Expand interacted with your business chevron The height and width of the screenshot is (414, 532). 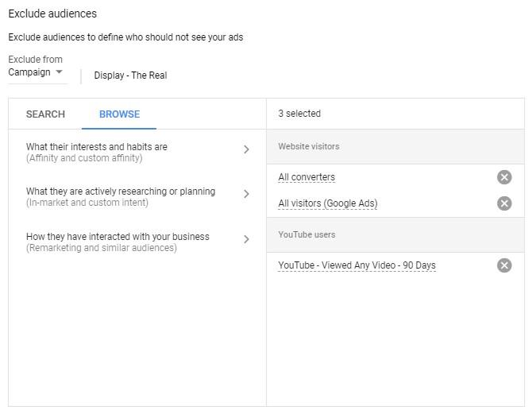point(246,239)
